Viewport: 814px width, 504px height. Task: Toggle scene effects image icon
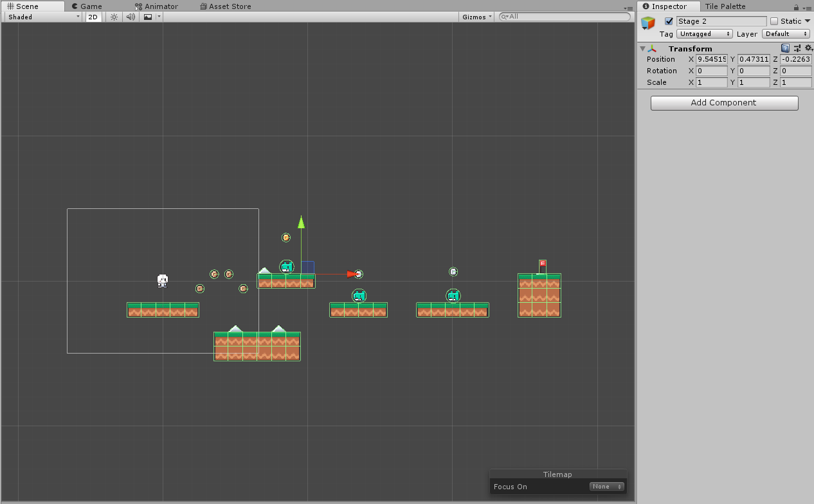pyautogui.click(x=148, y=17)
